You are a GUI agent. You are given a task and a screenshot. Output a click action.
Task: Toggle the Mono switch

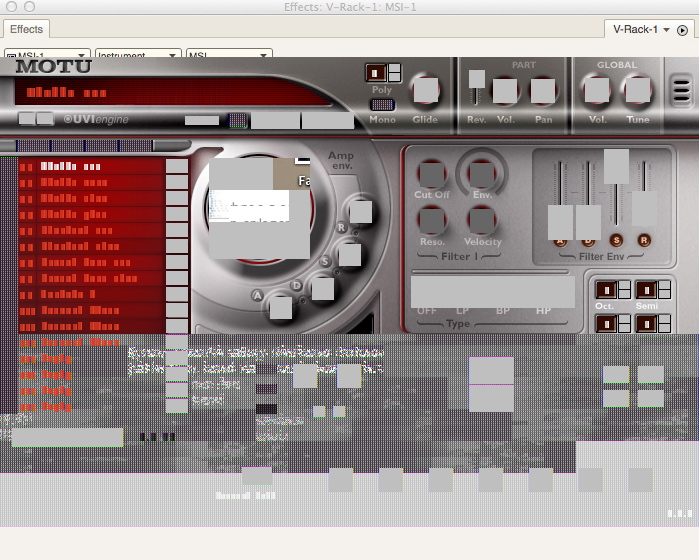tap(382, 105)
